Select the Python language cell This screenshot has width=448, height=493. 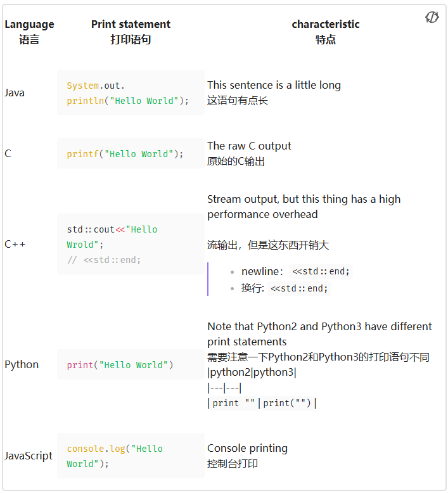click(22, 365)
